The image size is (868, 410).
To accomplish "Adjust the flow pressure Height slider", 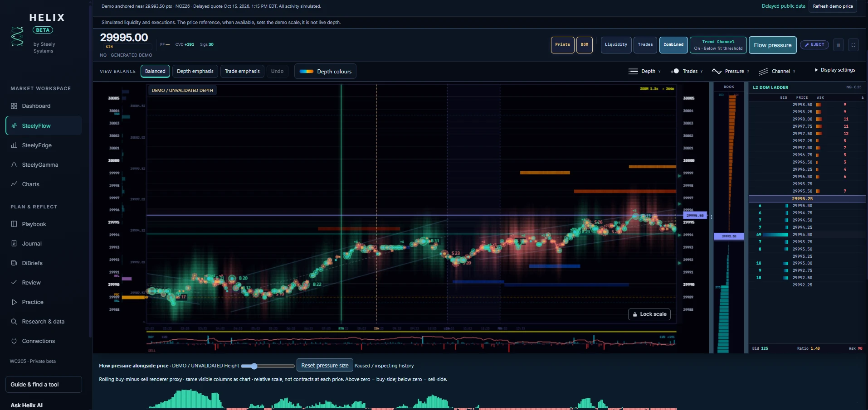I will [268, 366].
